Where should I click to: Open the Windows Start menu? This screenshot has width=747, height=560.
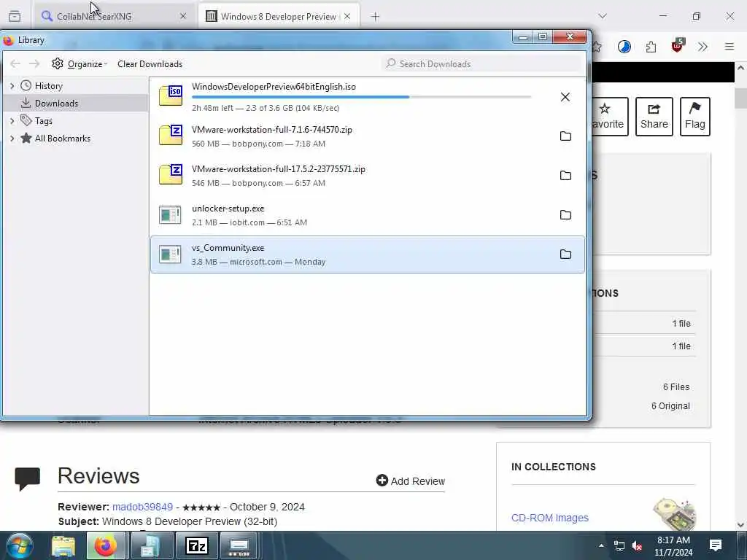[20, 545]
